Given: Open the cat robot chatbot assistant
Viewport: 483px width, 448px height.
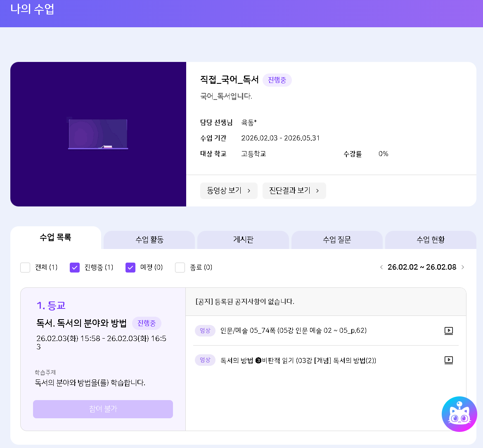Looking at the screenshot, I should (x=459, y=414).
